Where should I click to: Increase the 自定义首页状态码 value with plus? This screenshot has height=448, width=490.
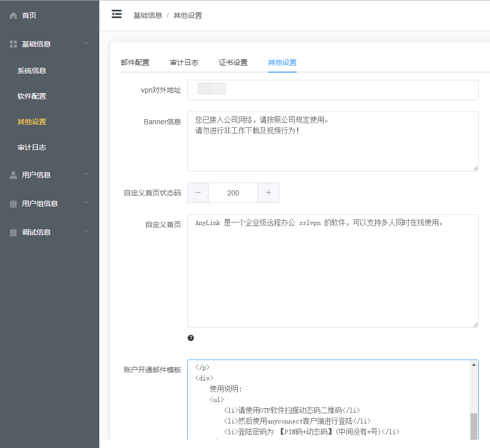tap(269, 193)
